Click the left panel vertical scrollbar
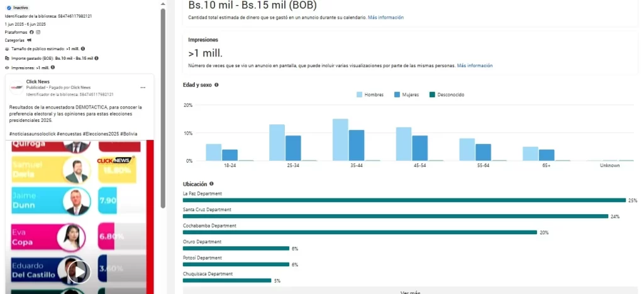Image resolution: width=644 pixels, height=294 pixels. pos(163,126)
